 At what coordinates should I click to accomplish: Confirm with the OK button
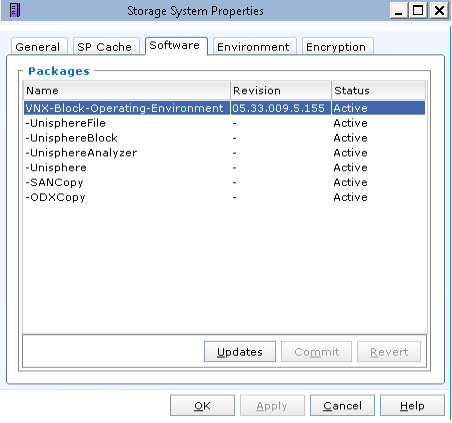(202, 405)
